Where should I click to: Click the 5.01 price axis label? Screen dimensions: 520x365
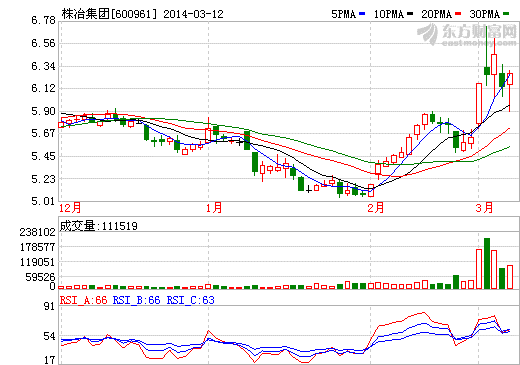coord(43,202)
